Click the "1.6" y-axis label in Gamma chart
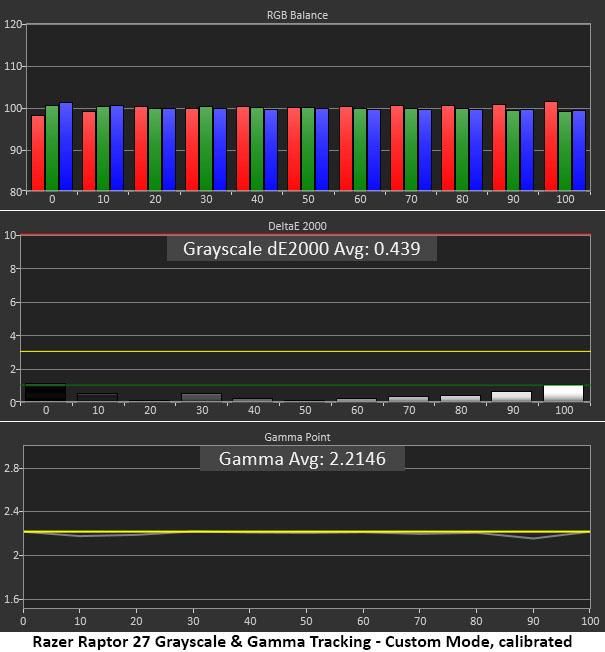This screenshot has width=605, height=652. (x=11, y=599)
